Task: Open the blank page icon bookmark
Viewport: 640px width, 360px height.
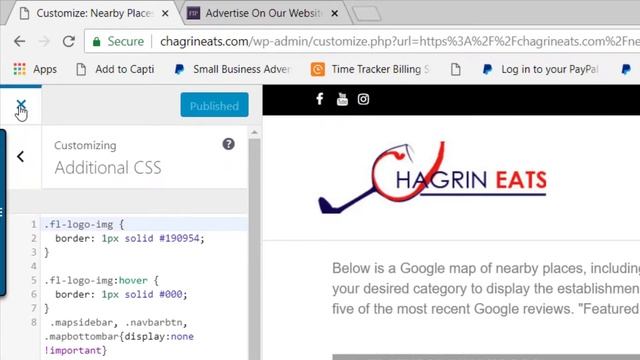Action: [x=456, y=69]
